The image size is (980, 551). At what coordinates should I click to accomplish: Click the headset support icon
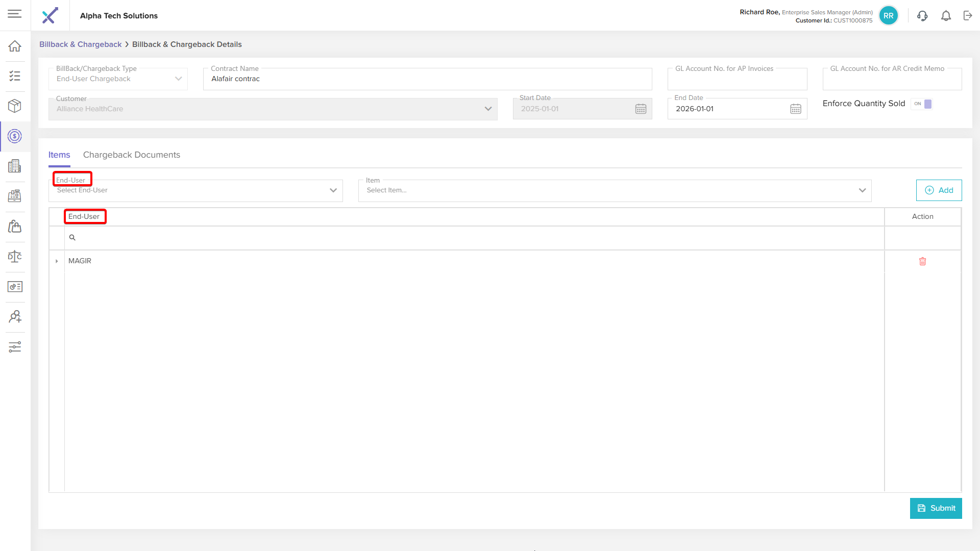(922, 16)
